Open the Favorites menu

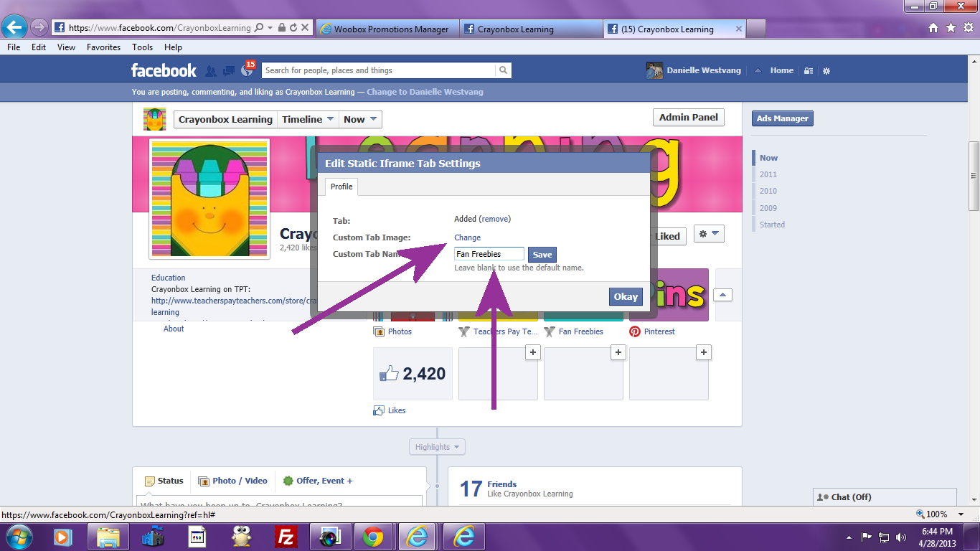104,47
